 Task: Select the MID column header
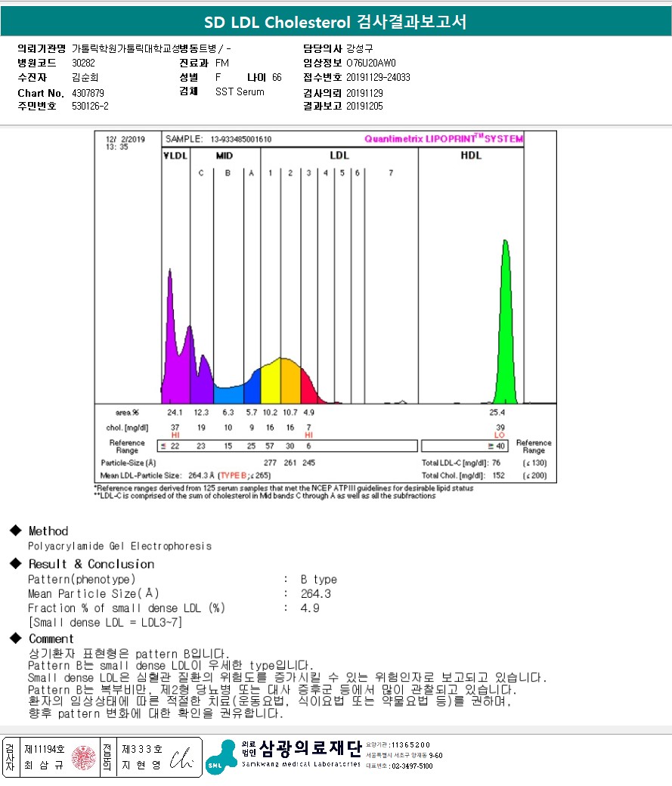225,156
